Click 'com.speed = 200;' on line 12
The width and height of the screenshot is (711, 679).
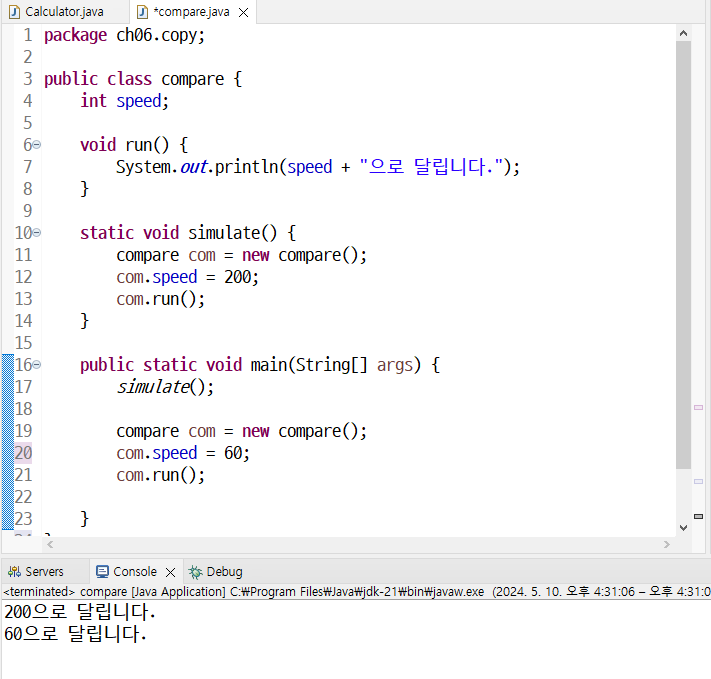(187, 277)
